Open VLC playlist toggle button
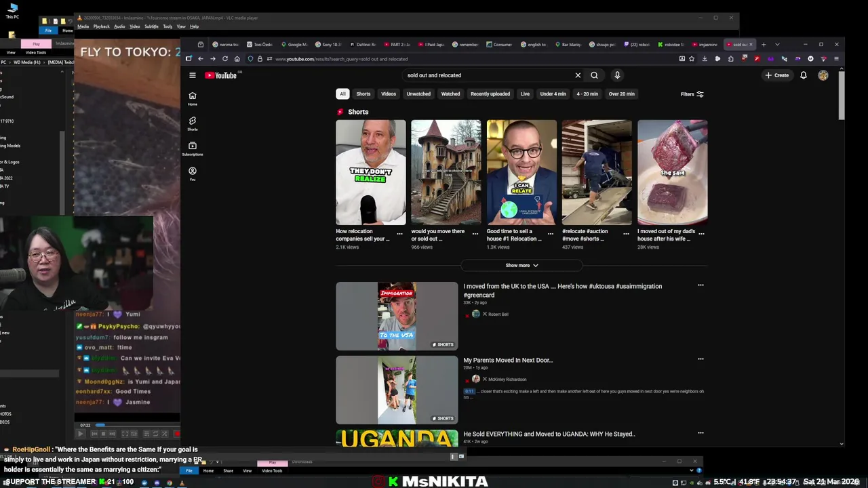 click(x=146, y=434)
